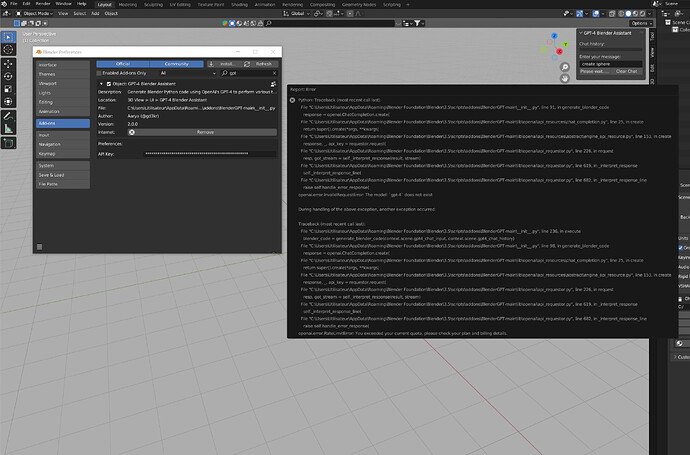Open the add-on category All dropdown
The height and width of the screenshot is (455, 690).
click(x=187, y=73)
